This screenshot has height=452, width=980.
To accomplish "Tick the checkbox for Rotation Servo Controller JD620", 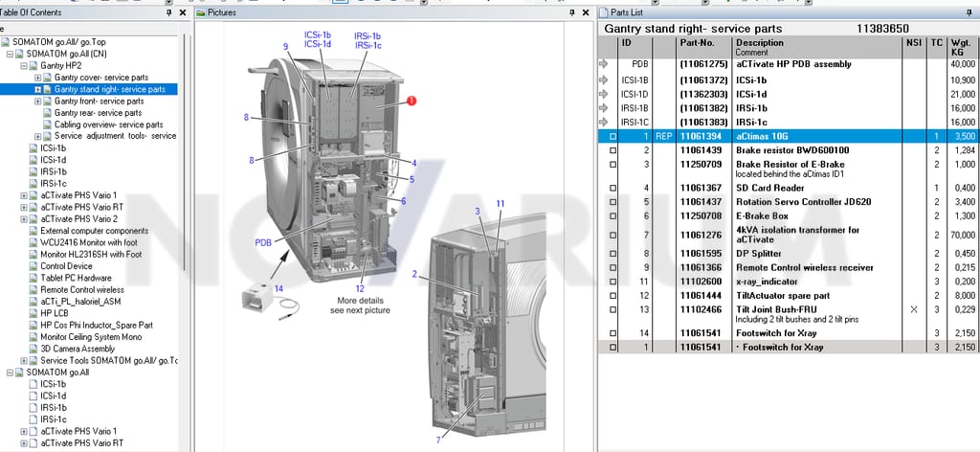I will click(612, 202).
